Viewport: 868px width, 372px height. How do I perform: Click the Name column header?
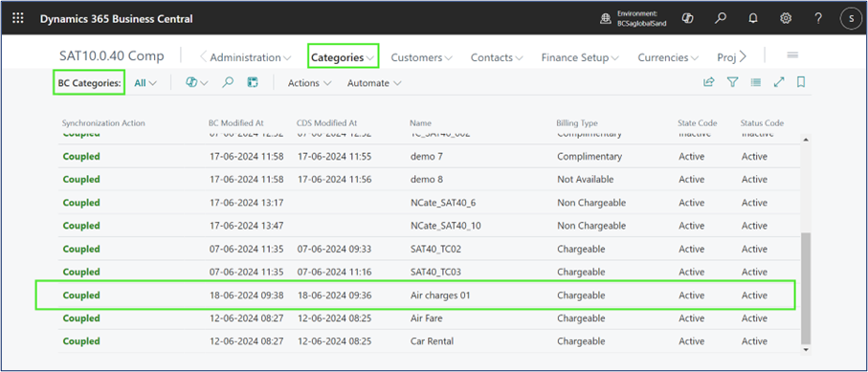(420, 123)
